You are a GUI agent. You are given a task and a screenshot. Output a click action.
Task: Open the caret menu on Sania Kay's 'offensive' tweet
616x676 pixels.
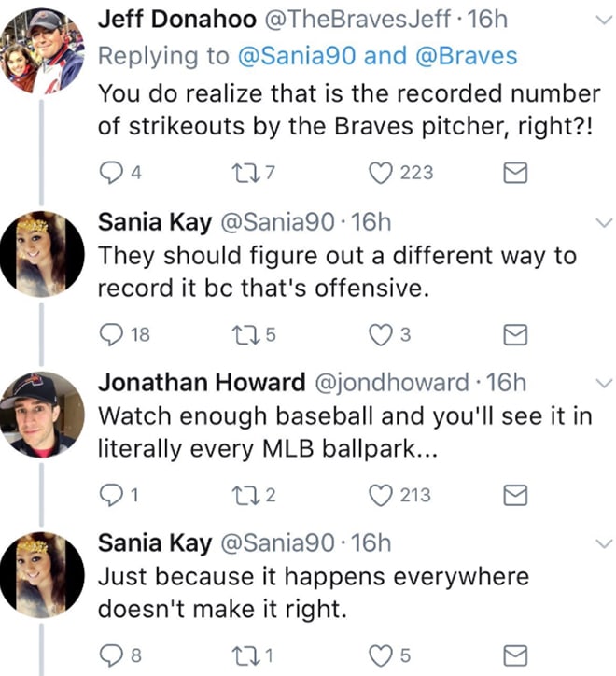point(602,222)
